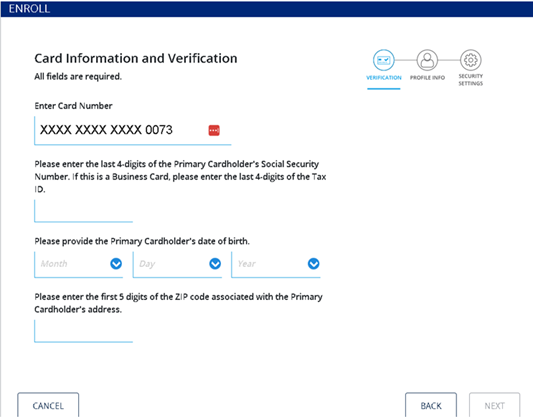Click the SECURITY SETTINGS step label

470,80
